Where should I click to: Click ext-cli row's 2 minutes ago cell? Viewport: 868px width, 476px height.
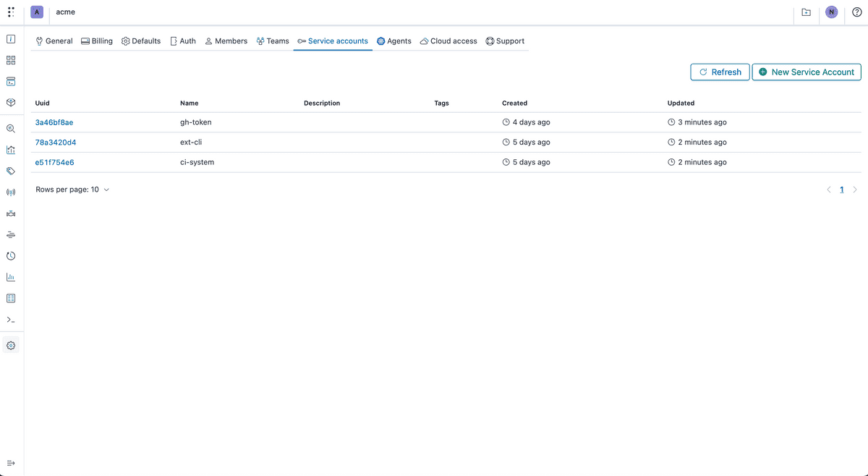click(697, 143)
